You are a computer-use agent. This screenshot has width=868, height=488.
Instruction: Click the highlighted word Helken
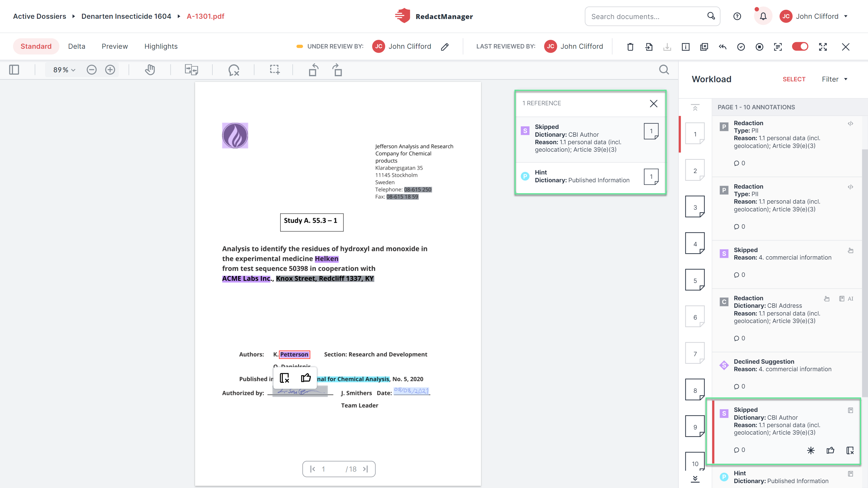pos(327,259)
